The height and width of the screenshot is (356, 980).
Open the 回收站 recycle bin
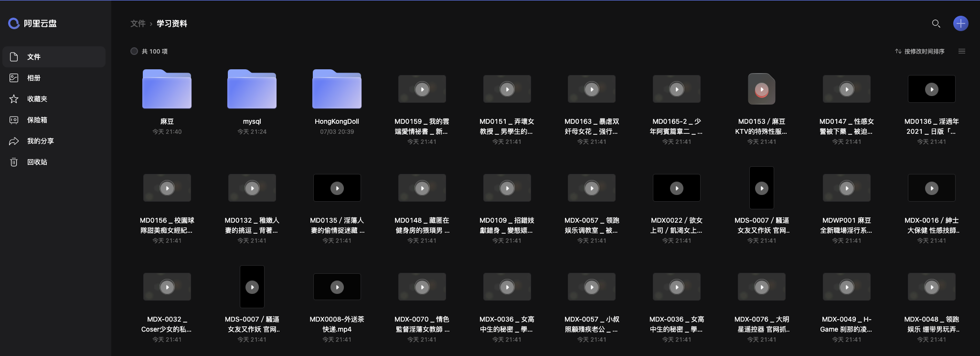pyautogui.click(x=53, y=162)
